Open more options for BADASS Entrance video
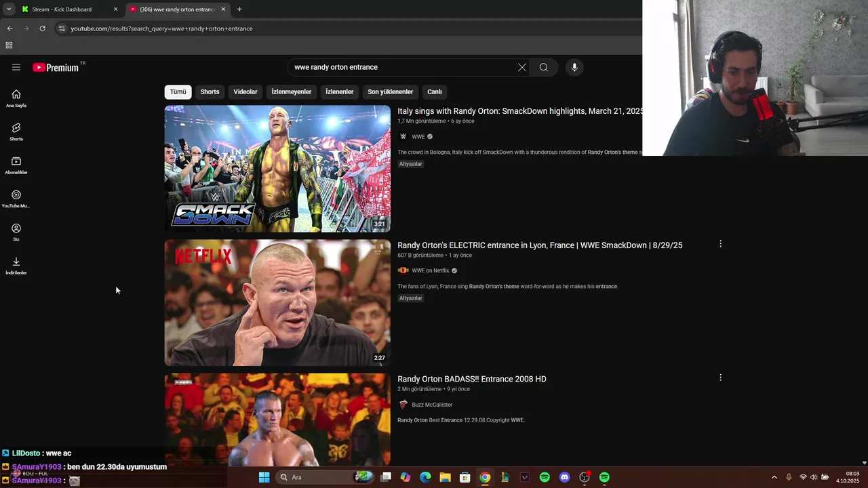Screen dimensions: 868x488 tap(720, 378)
